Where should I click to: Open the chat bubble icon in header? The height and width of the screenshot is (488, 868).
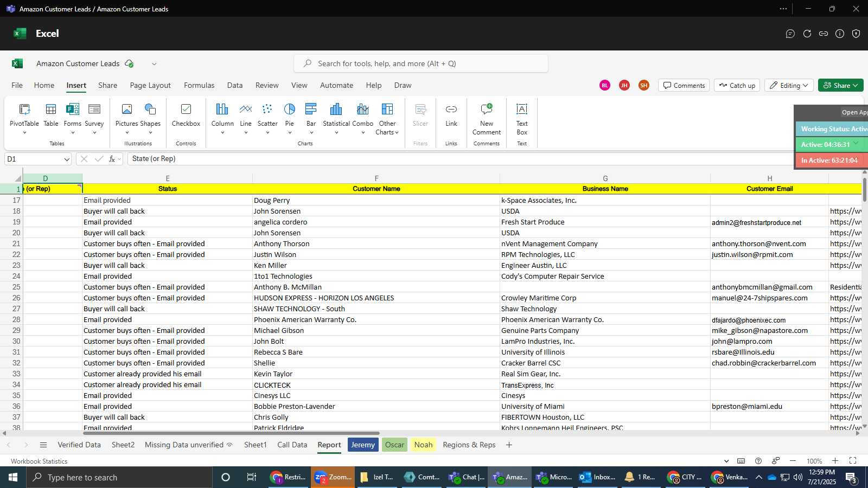pyautogui.click(x=790, y=34)
